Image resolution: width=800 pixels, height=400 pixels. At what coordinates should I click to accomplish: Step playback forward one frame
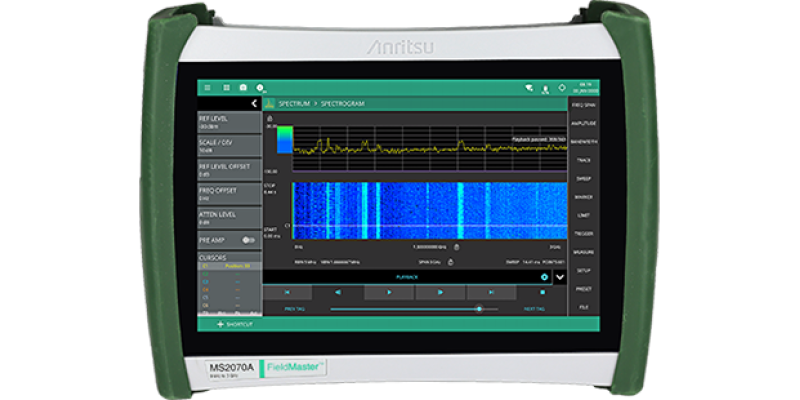click(440, 292)
